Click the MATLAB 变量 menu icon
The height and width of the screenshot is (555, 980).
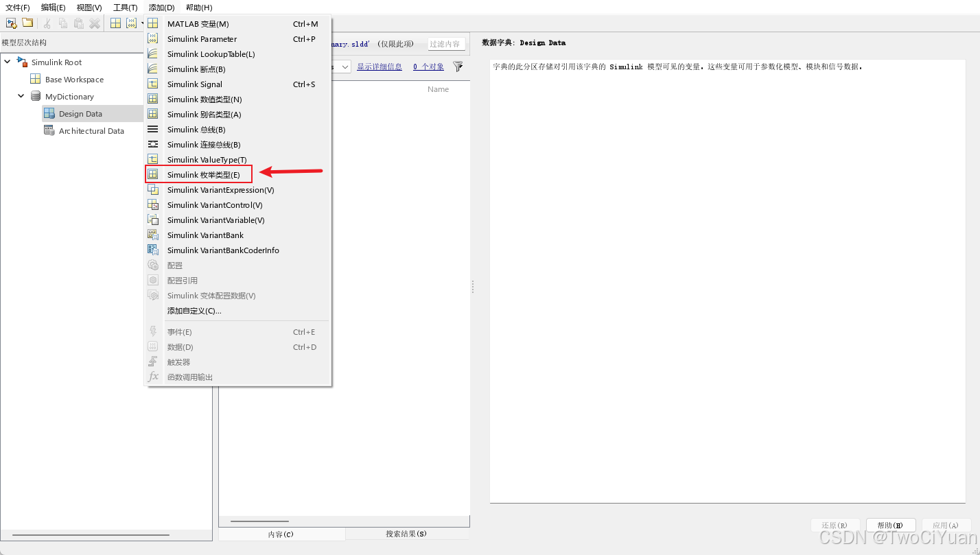[x=153, y=23]
